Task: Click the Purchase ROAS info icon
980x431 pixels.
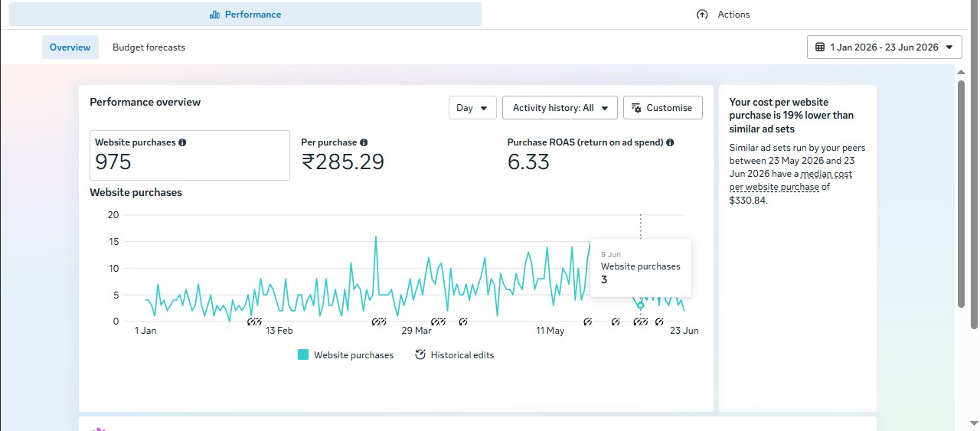Action: tap(670, 142)
